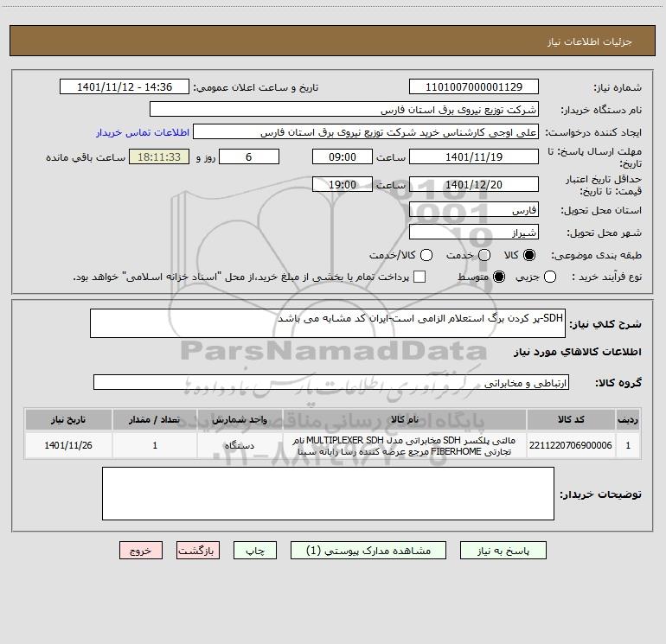The width and height of the screenshot is (666, 644).
Task: Click the announcement date field 1401/11/12 - 14:36
Action: point(125,87)
